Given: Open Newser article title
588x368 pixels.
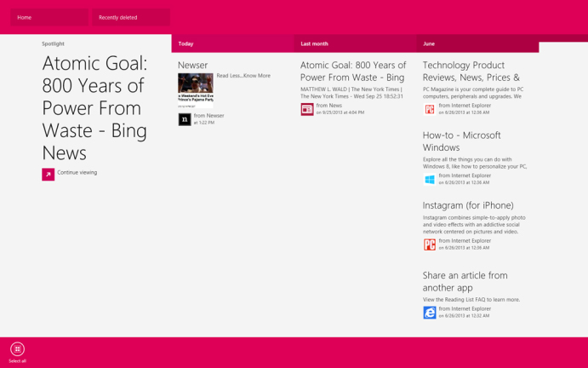Looking at the screenshot, I should [x=193, y=65].
